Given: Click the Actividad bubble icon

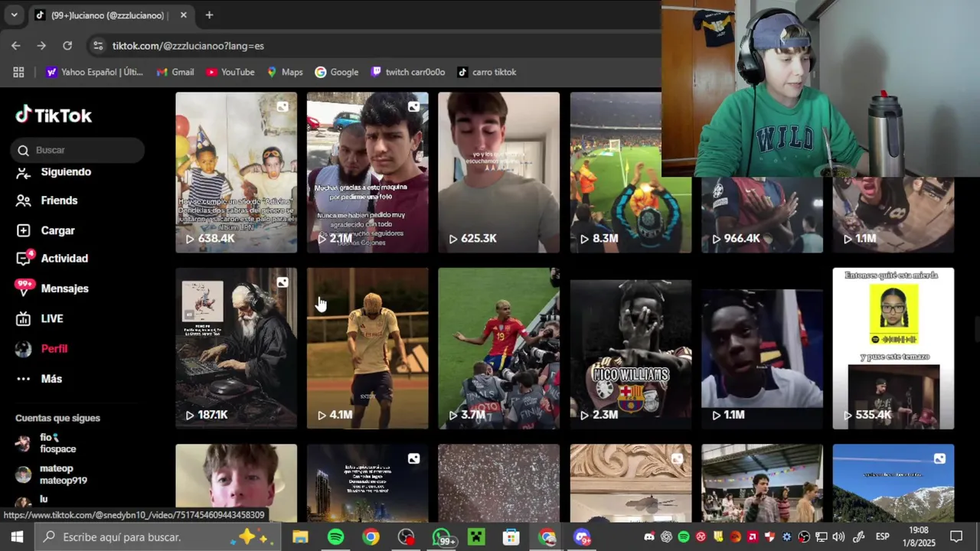Looking at the screenshot, I should [x=24, y=259].
